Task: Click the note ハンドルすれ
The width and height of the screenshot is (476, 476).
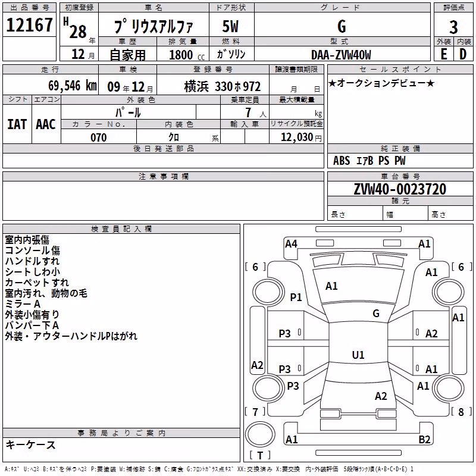Action: pyautogui.click(x=32, y=261)
